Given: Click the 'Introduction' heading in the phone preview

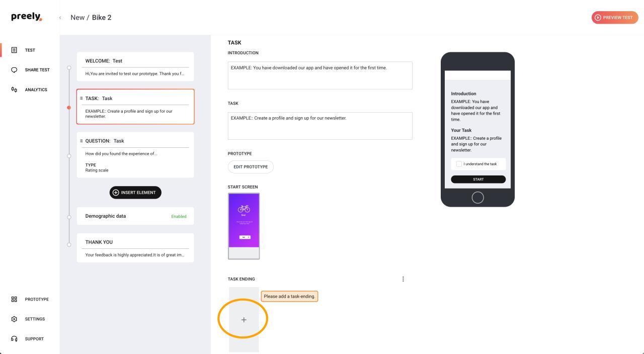Looking at the screenshot, I should tap(463, 94).
